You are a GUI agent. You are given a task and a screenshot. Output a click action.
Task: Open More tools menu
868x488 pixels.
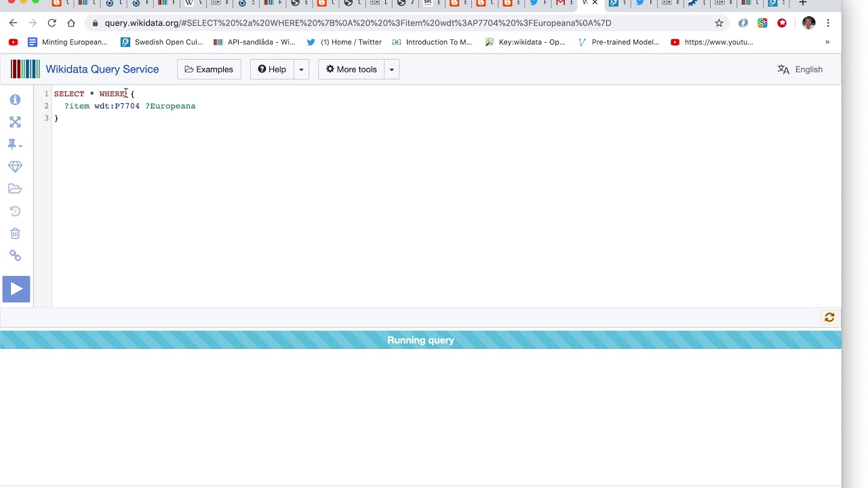(351, 69)
